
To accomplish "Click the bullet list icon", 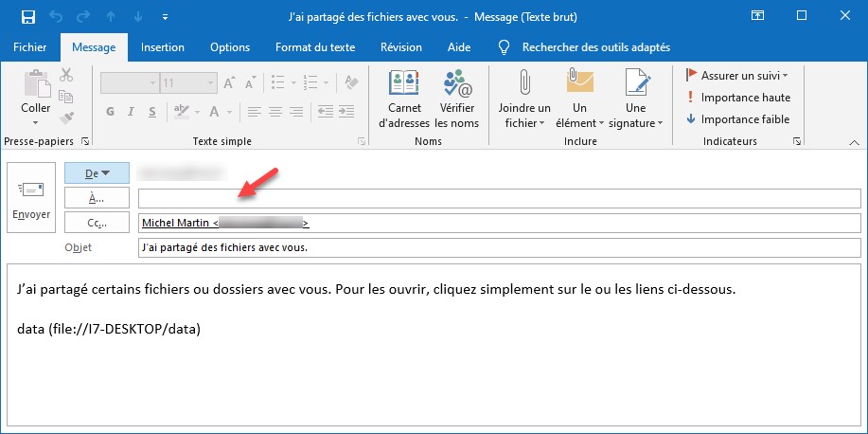I will [x=278, y=83].
